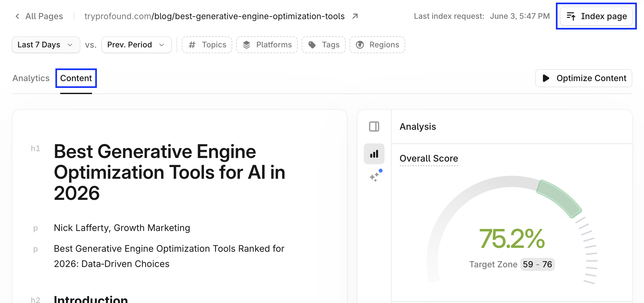Image resolution: width=644 pixels, height=303 pixels.
Task: Open the Tags filter
Action: coord(324,45)
